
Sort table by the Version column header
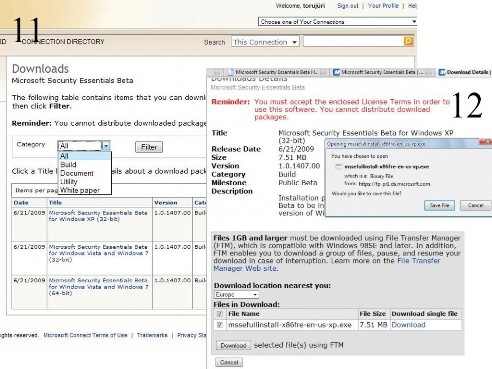166,203
